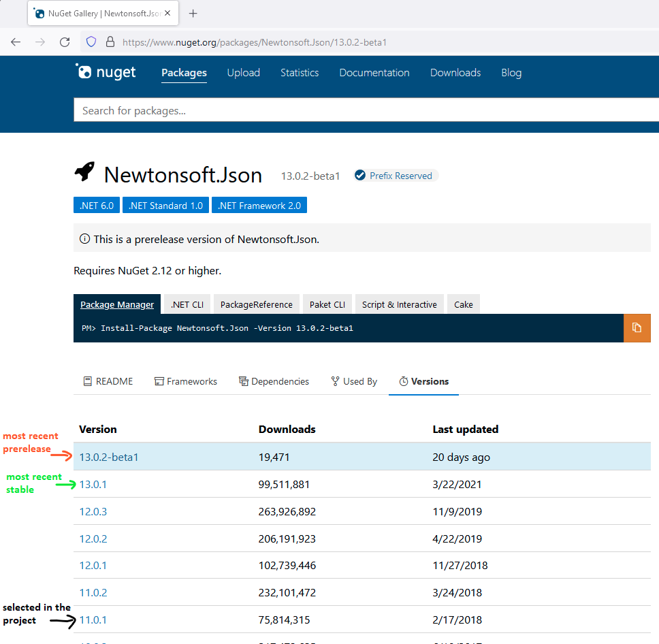This screenshot has width=659, height=644.
Task: Close the NuGet Gallery browser tab
Action: pyautogui.click(x=167, y=13)
